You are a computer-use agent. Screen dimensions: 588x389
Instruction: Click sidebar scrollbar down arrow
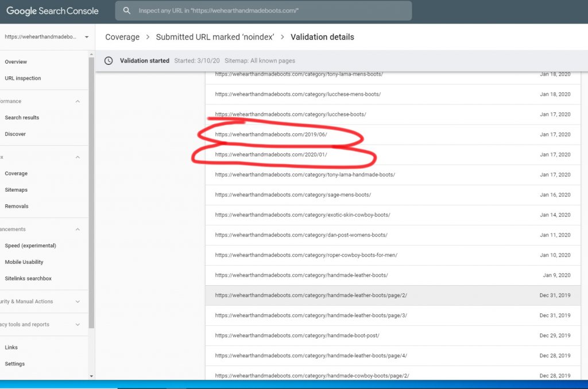point(91,376)
